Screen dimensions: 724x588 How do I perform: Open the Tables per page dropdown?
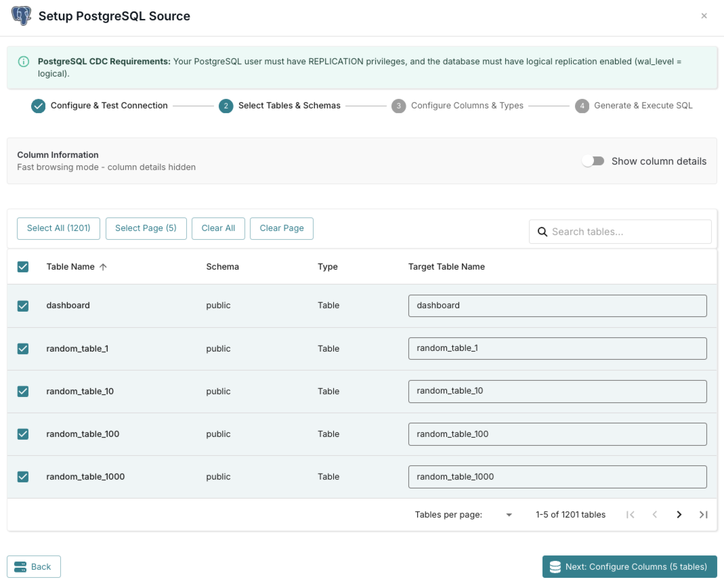[509, 515]
